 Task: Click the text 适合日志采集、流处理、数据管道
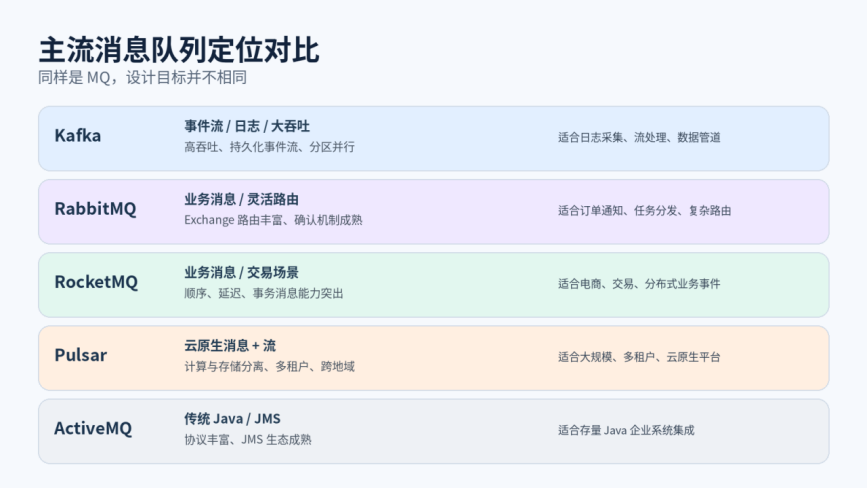tap(639, 137)
